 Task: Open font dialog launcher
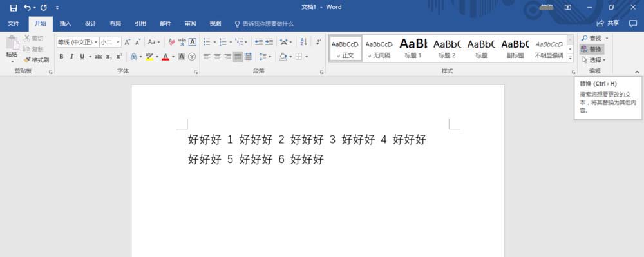(196, 72)
